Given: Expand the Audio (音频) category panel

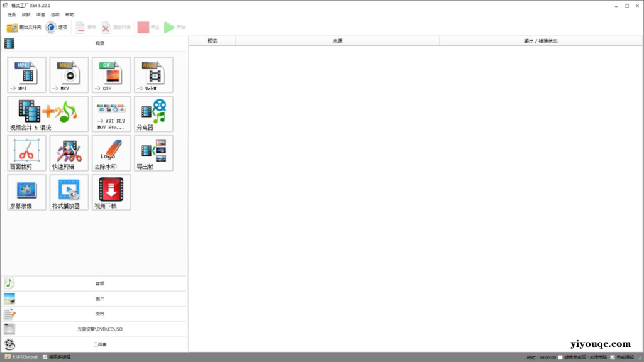Looking at the screenshot, I should (x=94, y=283).
